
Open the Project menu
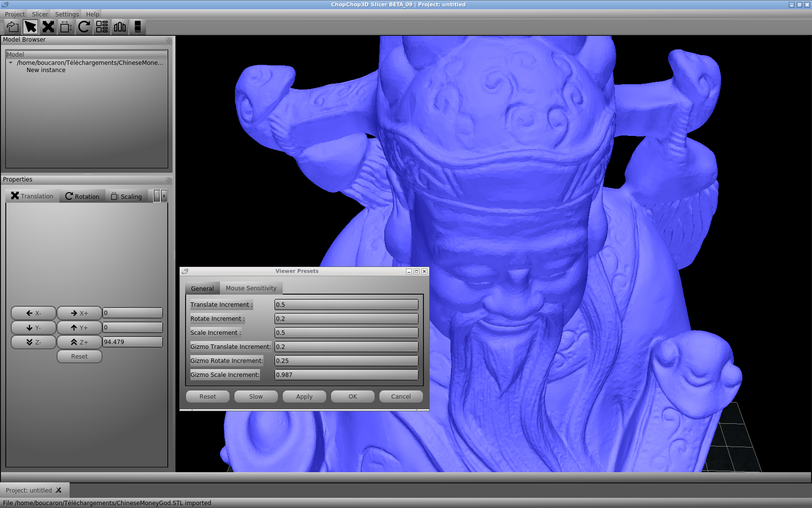[x=15, y=14]
